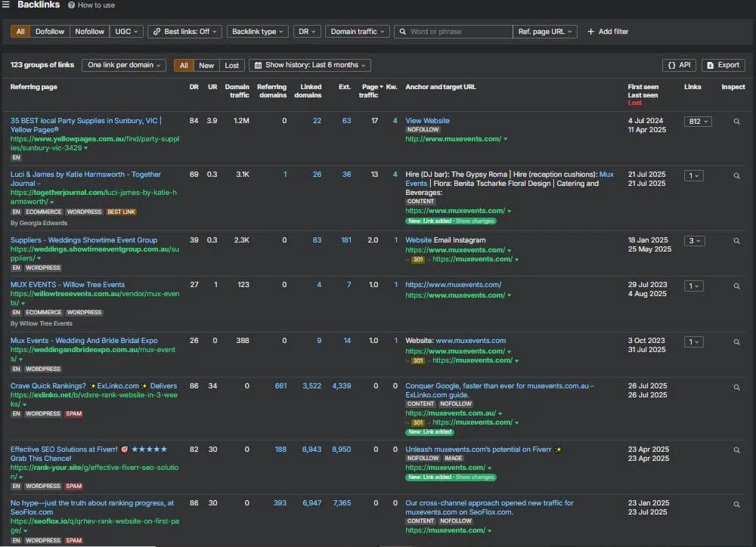Open Suppliers - Weddings Showtime Event Group link
756x547 pixels.
click(x=83, y=240)
